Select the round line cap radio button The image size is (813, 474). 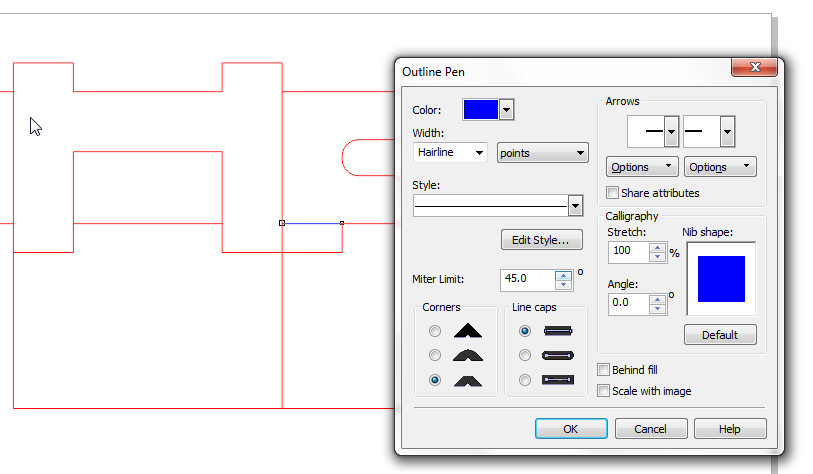[525, 355]
